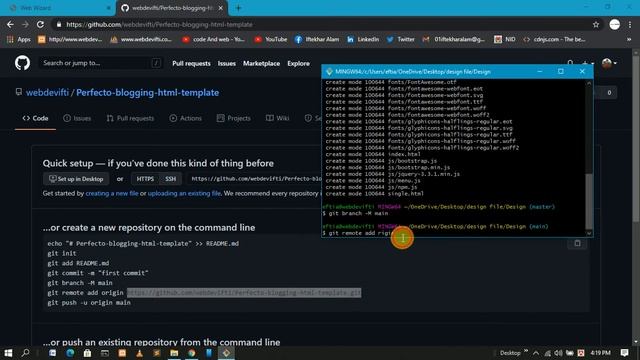Open the Chrome profile avatar
The height and width of the screenshot is (360, 640).
click(615, 24)
